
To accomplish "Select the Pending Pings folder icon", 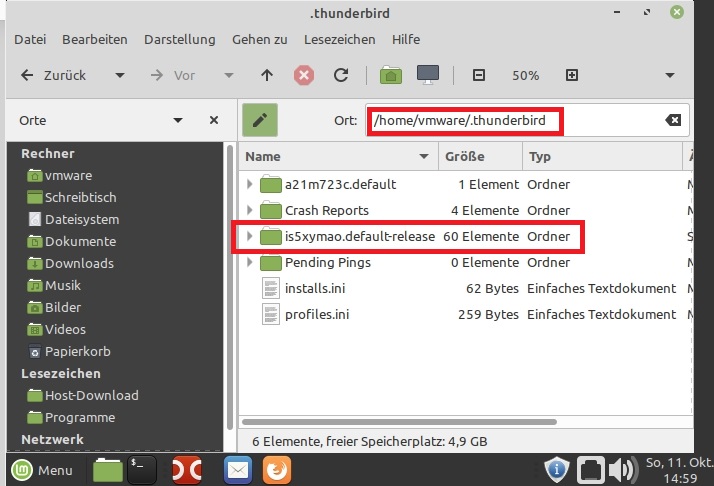I will [x=270, y=262].
